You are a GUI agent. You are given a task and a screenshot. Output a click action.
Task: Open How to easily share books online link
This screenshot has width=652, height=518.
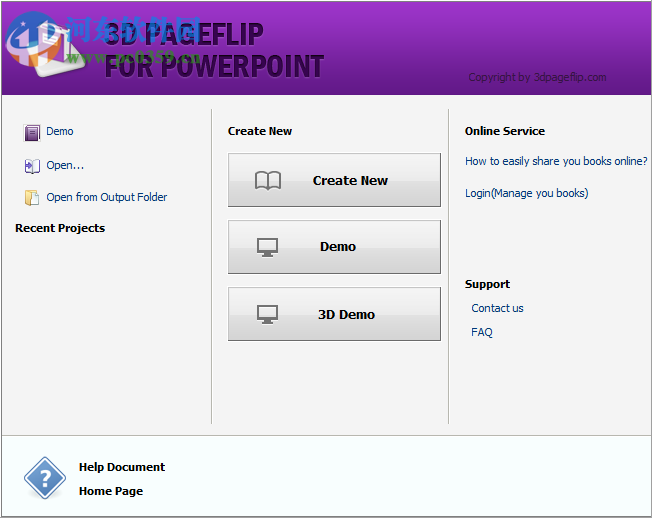point(556,161)
